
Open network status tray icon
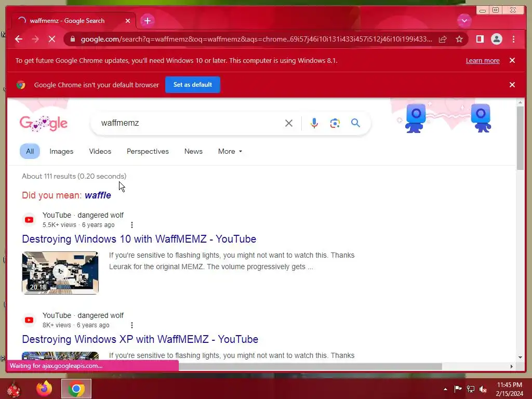click(471, 389)
